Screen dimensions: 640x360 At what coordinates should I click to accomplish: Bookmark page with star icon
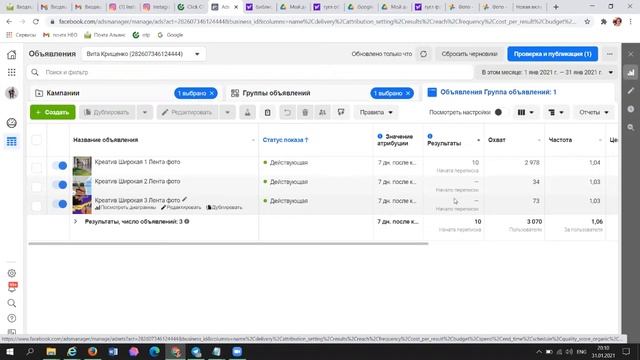coord(587,22)
